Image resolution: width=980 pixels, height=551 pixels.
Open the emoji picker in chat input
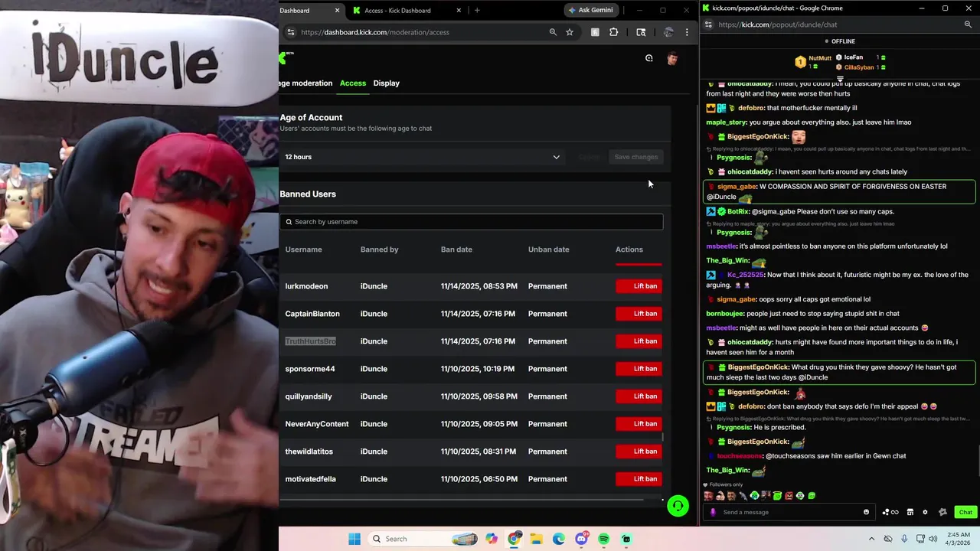click(867, 512)
